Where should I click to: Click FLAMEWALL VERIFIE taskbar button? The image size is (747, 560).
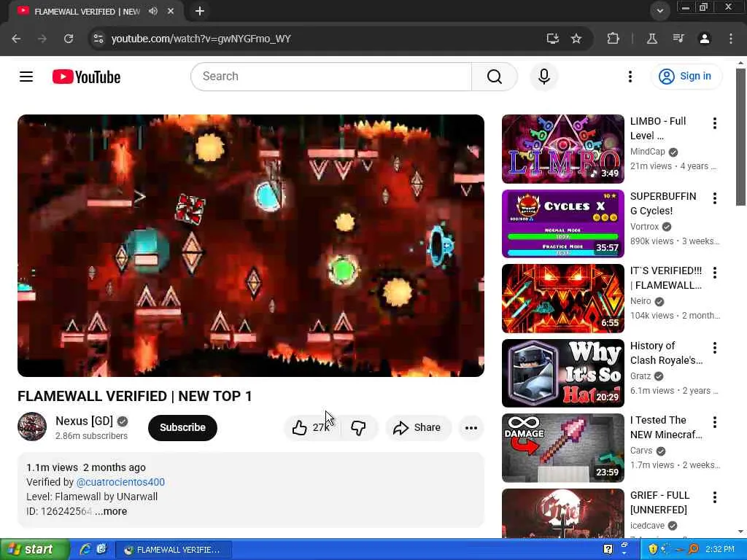click(x=174, y=550)
